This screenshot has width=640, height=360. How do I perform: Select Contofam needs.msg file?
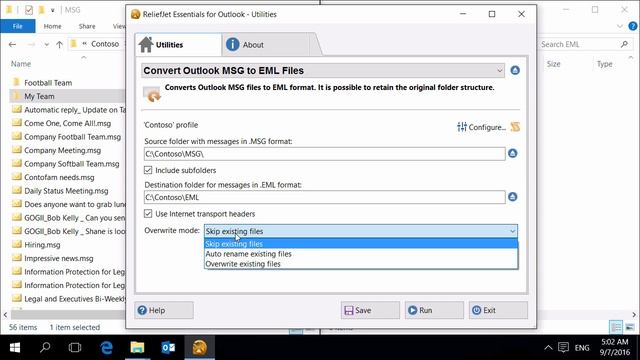pyautogui.click(x=59, y=177)
